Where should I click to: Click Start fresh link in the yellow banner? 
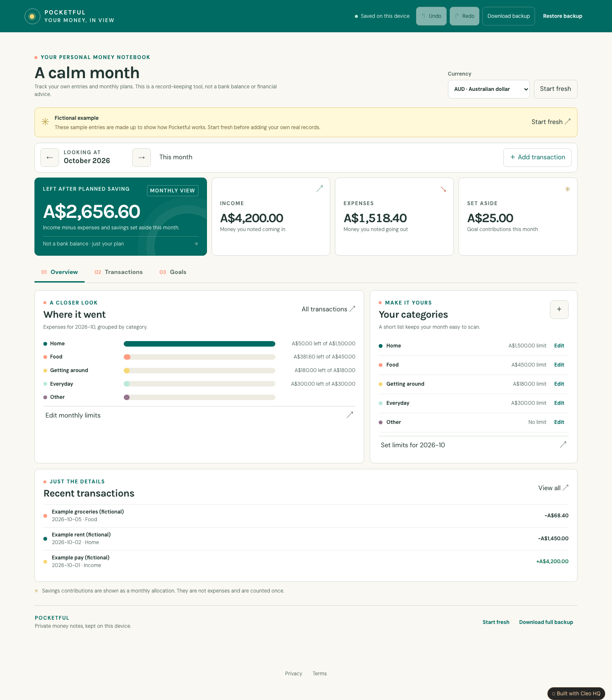[x=551, y=122]
